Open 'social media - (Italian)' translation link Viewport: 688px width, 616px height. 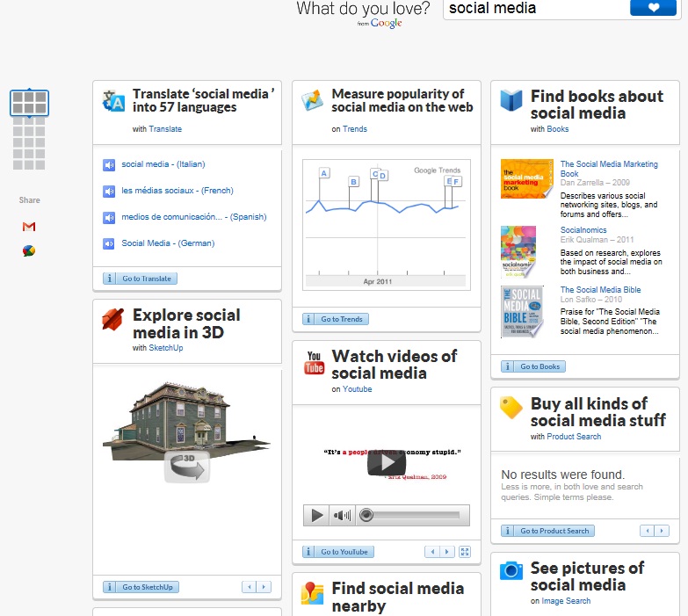pos(163,164)
